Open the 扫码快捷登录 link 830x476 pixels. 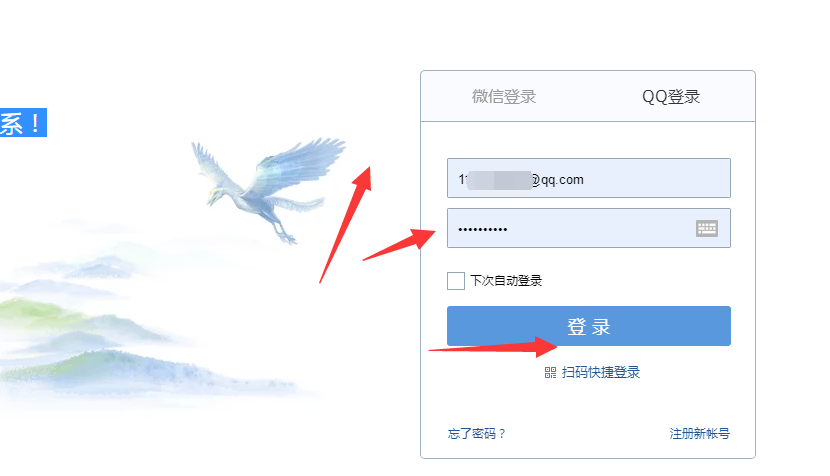601,373
